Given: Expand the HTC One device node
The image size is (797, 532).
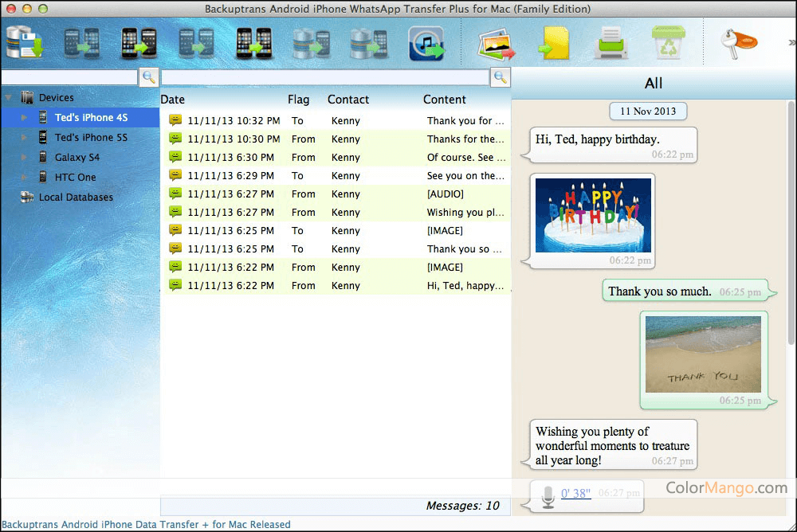Looking at the screenshot, I should click(25, 178).
